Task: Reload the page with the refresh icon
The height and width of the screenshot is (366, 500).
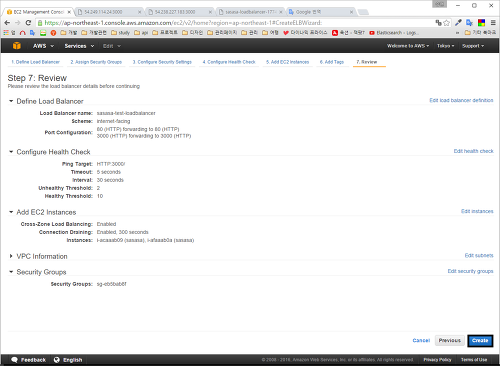Action: coord(28,23)
